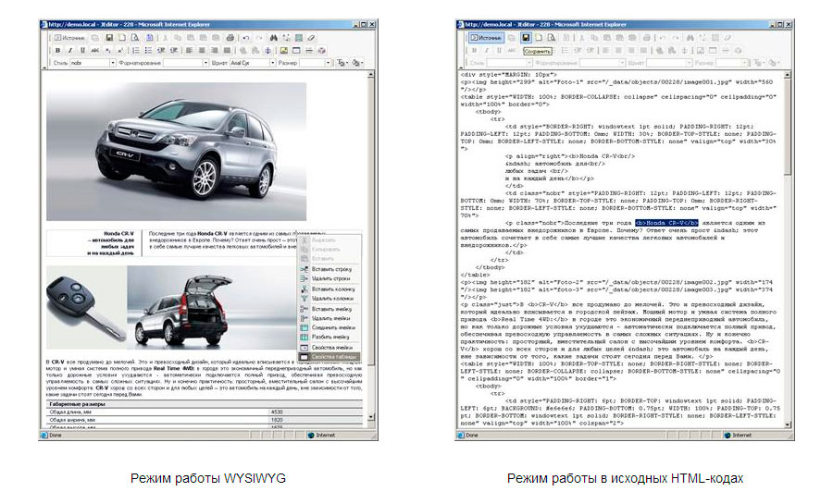The image size is (833, 504).
Task: Select Вставить ячейку in context menu
Action: pyautogui.click(x=329, y=309)
